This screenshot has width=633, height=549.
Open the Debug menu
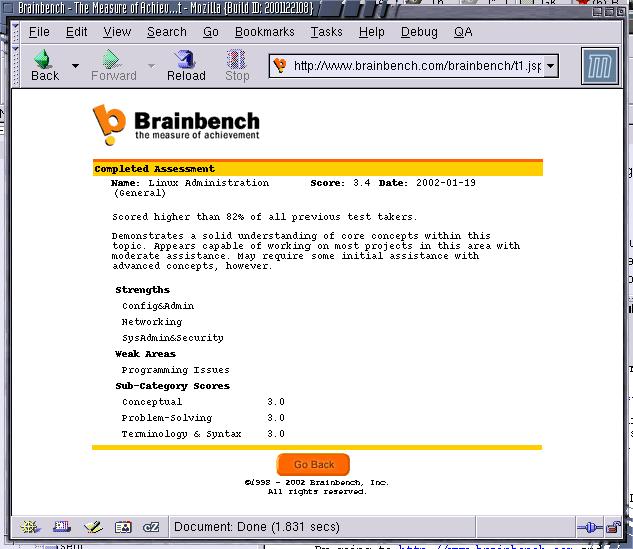pos(419,32)
